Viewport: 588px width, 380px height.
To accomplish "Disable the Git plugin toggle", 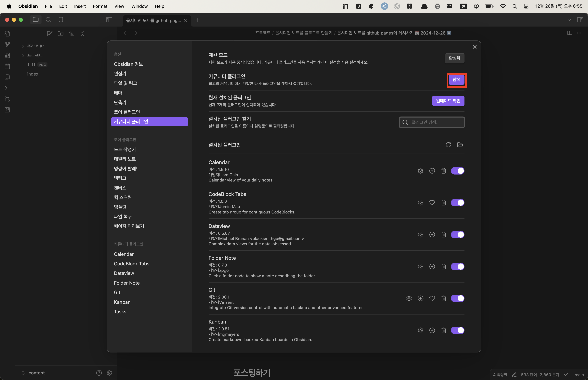I will [x=458, y=298].
